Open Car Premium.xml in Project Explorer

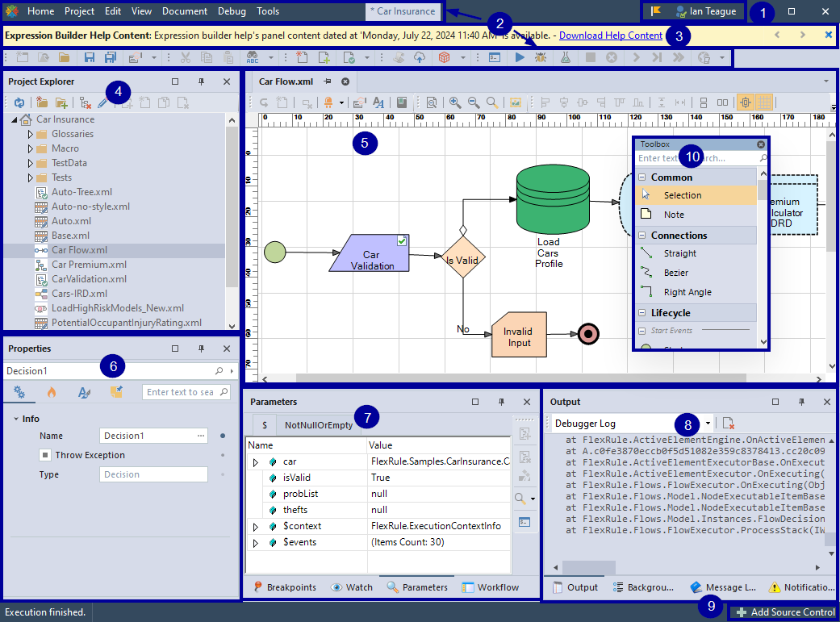click(89, 265)
